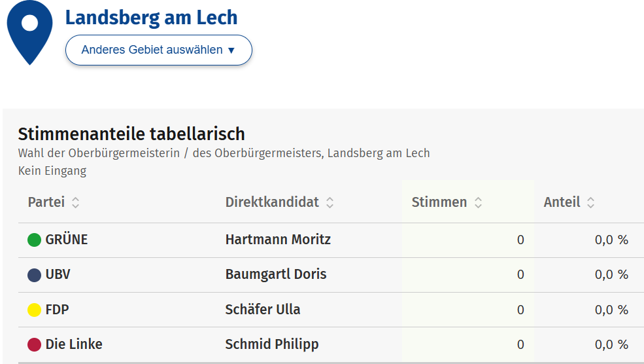The width and height of the screenshot is (644, 364).
Task: Click the blue location pin icon
Action: tap(29, 29)
